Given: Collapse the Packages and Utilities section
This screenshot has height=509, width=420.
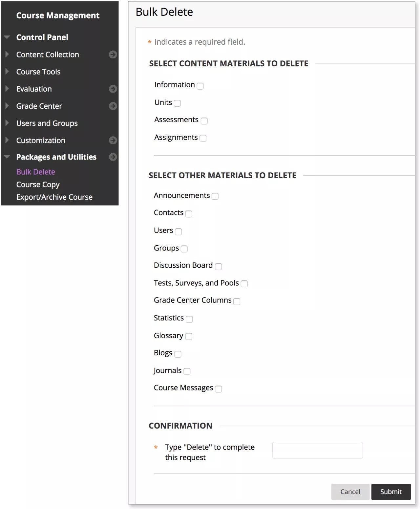Looking at the screenshot, I should coord(7,157).
